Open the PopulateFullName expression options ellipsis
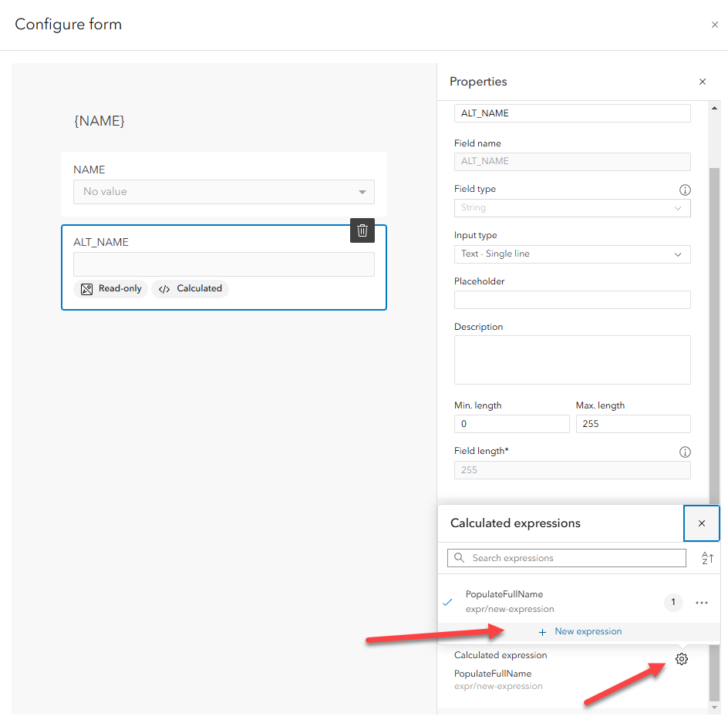Viewport: 728px width, 716px height. [701, 603]
